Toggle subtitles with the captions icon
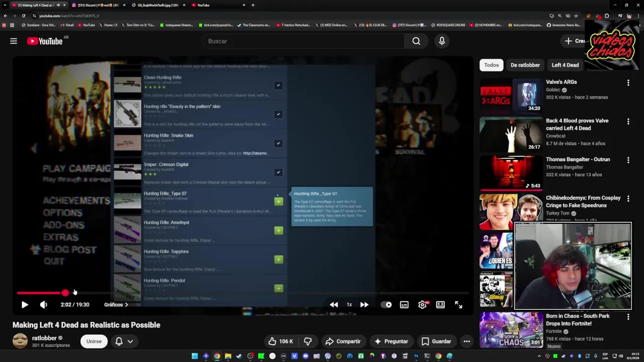Viewport: 644px width, 362px height. [x=404, y=305]
